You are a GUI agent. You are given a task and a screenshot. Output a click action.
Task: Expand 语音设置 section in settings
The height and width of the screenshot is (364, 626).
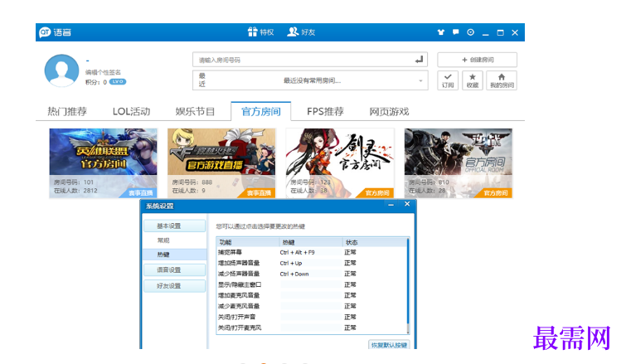pos(175,269)
